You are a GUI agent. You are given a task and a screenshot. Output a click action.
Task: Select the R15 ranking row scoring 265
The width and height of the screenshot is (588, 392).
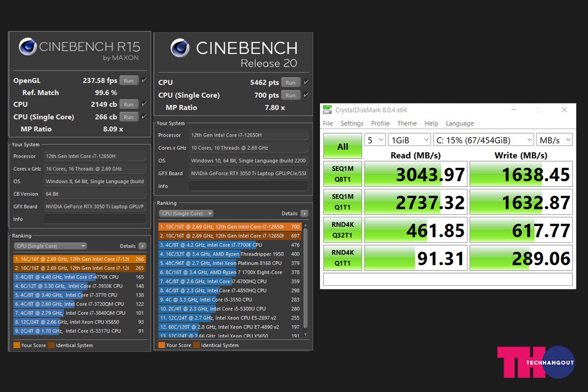tap(79, 268)
